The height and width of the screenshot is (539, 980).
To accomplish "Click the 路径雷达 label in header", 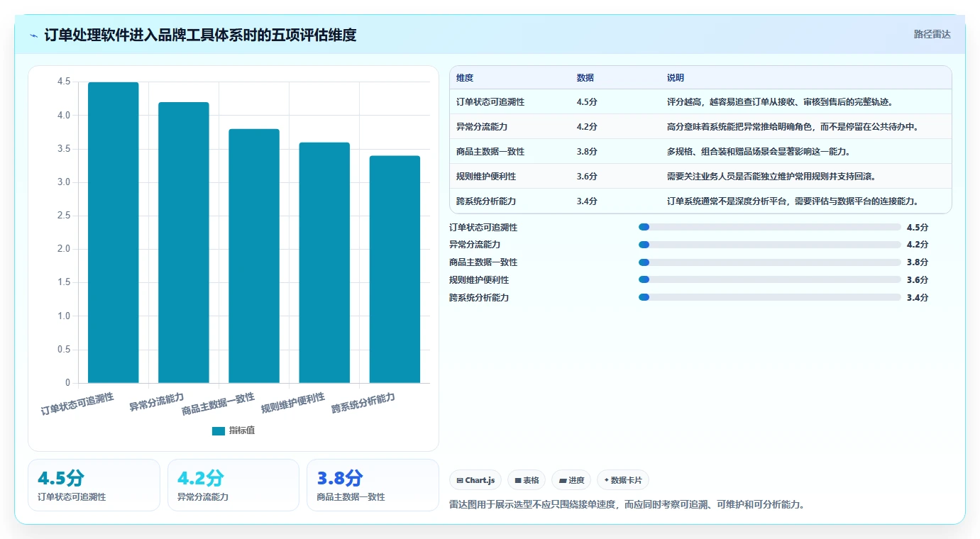I will click(x=932, y=34).
